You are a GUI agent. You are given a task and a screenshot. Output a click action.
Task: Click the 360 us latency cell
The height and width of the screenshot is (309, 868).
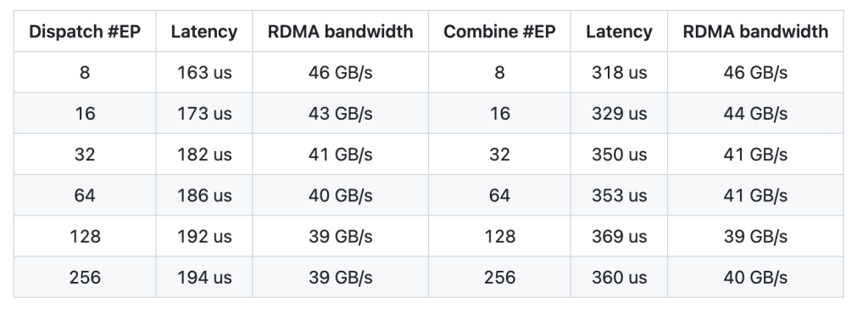[x=619, y=278]
